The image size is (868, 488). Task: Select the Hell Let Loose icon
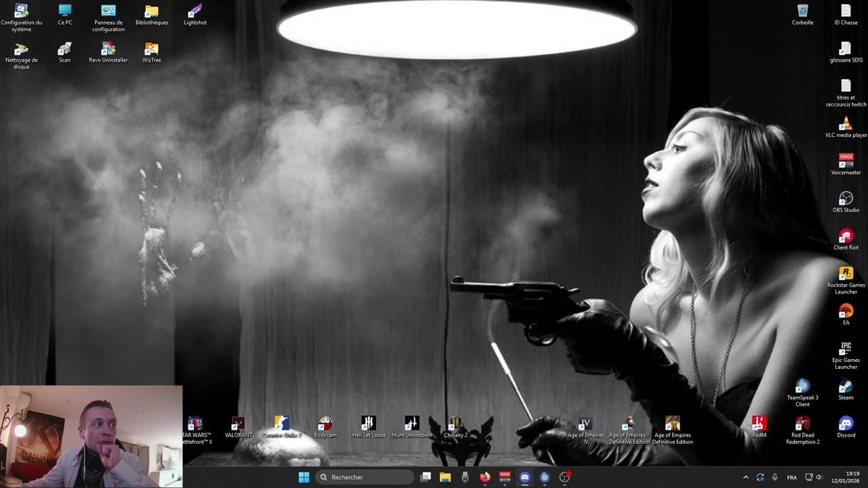point(368,427)
